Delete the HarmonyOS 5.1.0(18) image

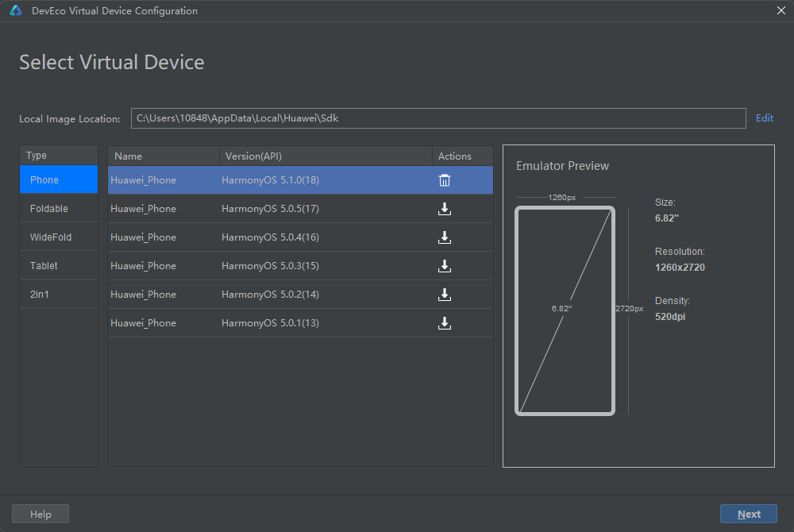pos(444,180)
